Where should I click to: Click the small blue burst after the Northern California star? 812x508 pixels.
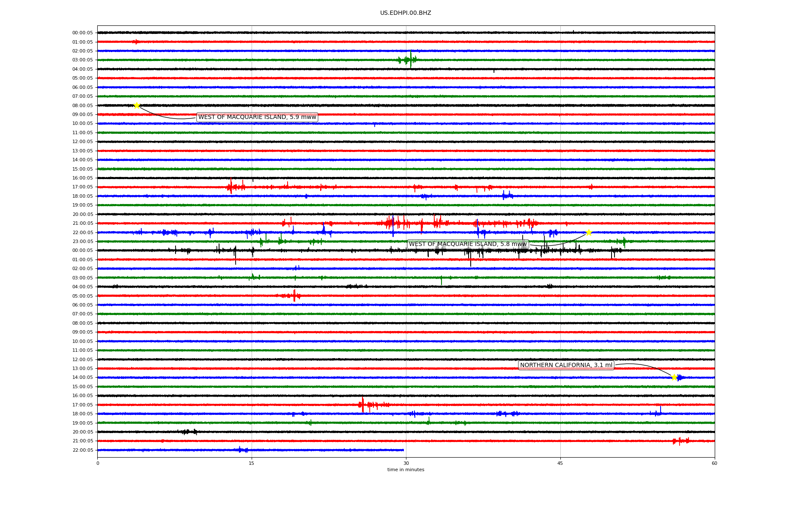coord(680,378)
